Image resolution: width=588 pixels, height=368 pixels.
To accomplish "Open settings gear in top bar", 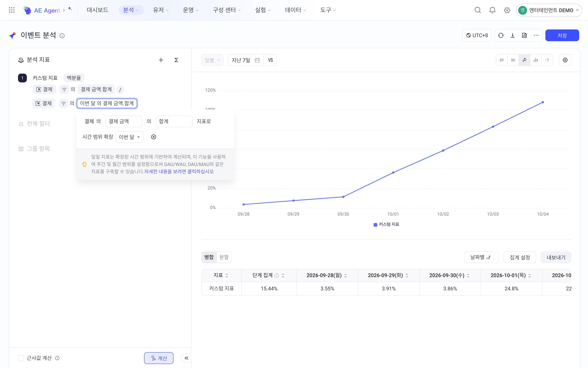I will (507, 10).
